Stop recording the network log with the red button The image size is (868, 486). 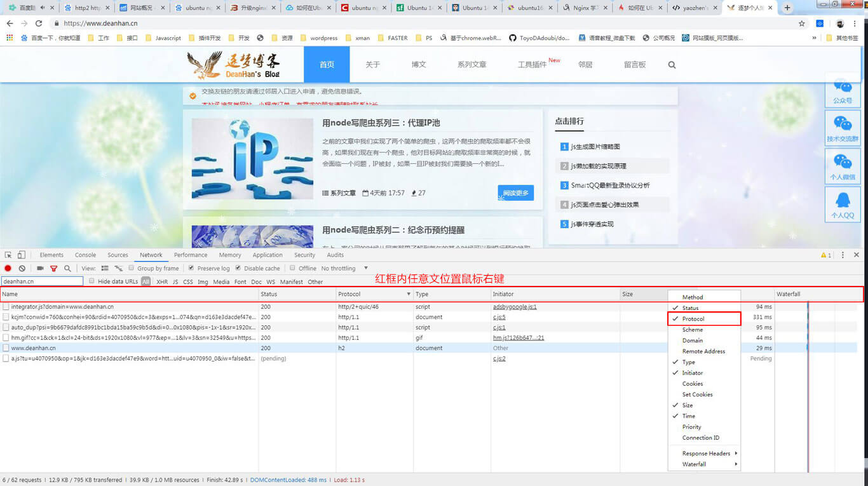point(8,268)
